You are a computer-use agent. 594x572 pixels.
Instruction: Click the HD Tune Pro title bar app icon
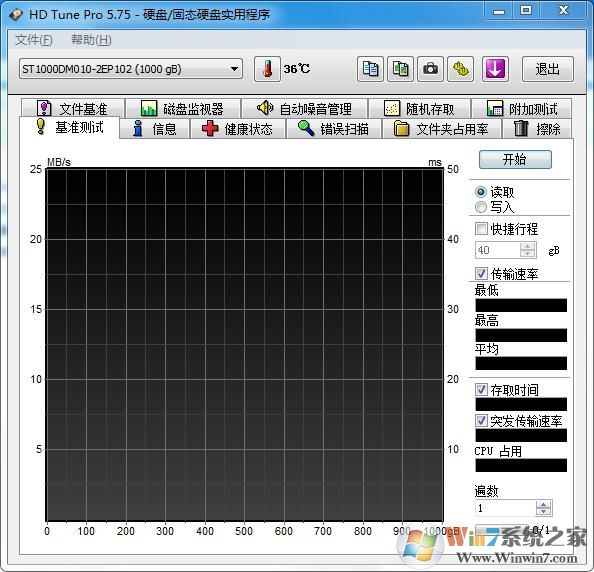pyautogui.click(x=16, y=14)
